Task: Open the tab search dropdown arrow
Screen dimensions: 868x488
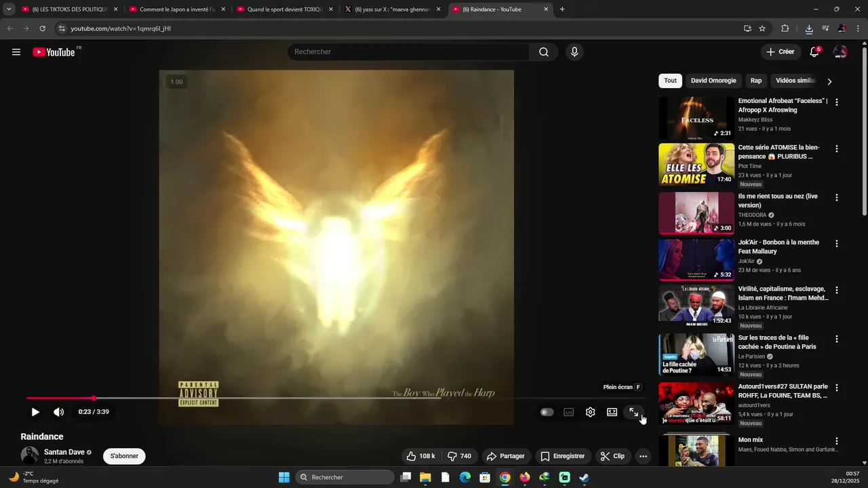Action: [x=9, y=9]
